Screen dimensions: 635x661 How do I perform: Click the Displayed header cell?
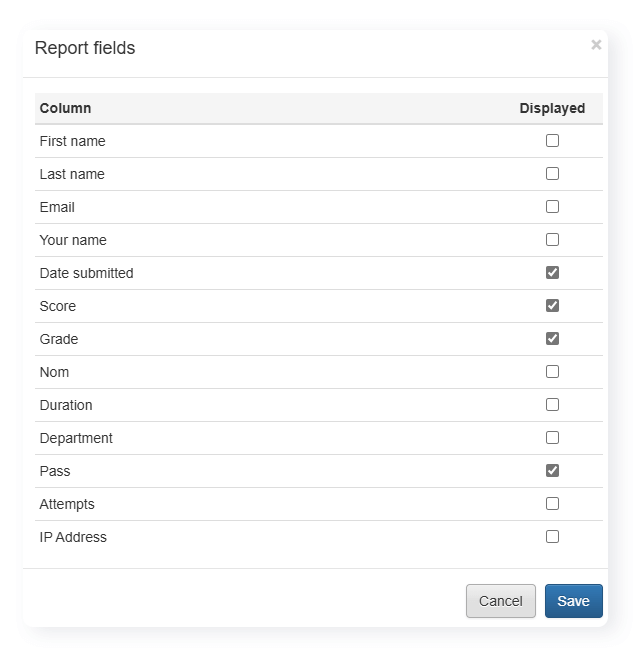(x=552, y=108)
